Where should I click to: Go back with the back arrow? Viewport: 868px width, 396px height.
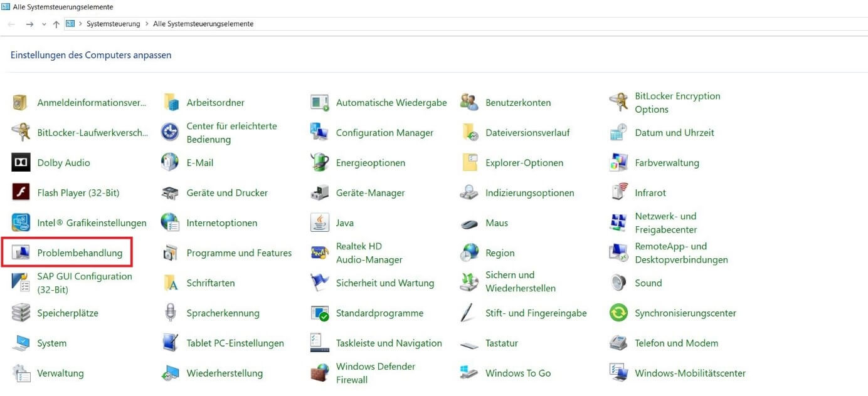point(11,24)
